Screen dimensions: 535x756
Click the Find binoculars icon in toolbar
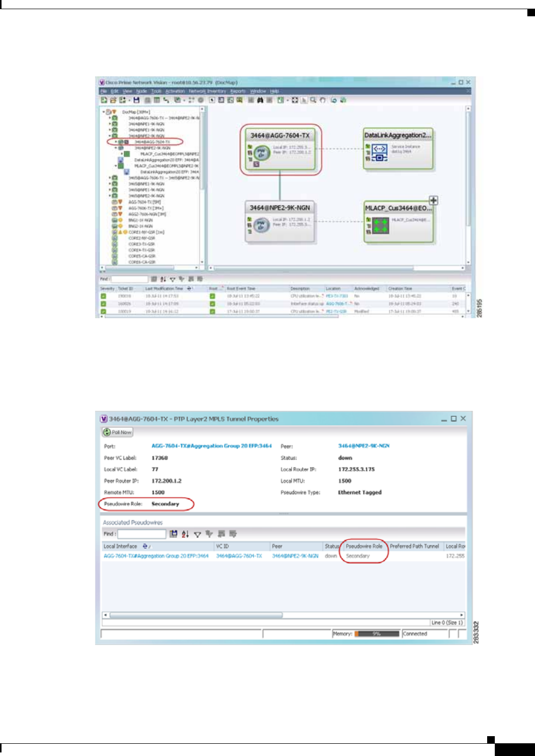(x=260, y=100)
